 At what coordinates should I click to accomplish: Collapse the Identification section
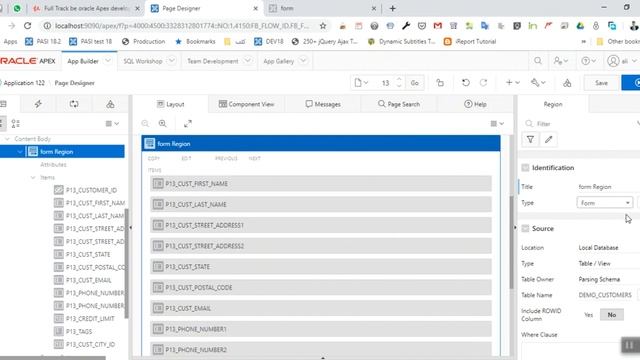click(x=525, y=168)
